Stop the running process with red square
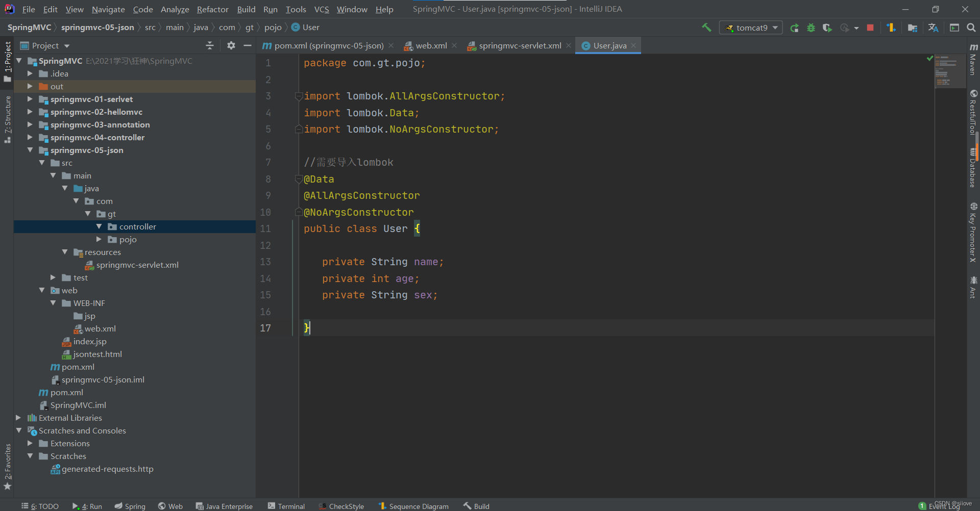The width and height of the screenshot is (980, 511). 870,28
